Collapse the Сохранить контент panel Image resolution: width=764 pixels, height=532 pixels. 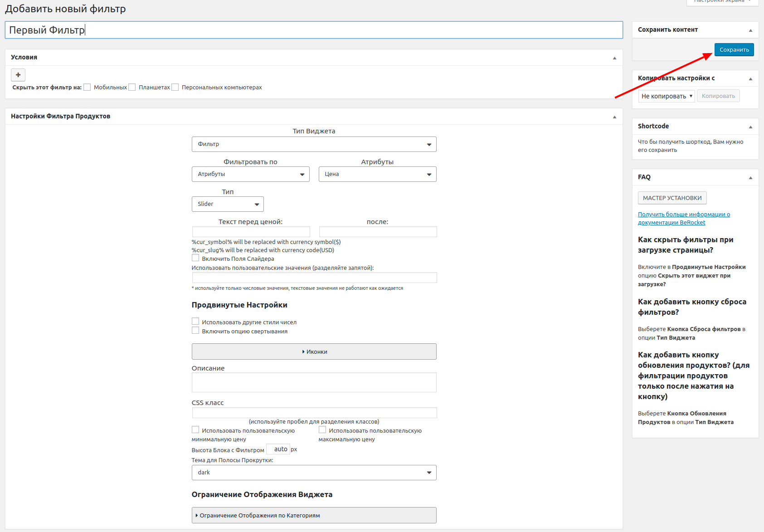(750, 30)
